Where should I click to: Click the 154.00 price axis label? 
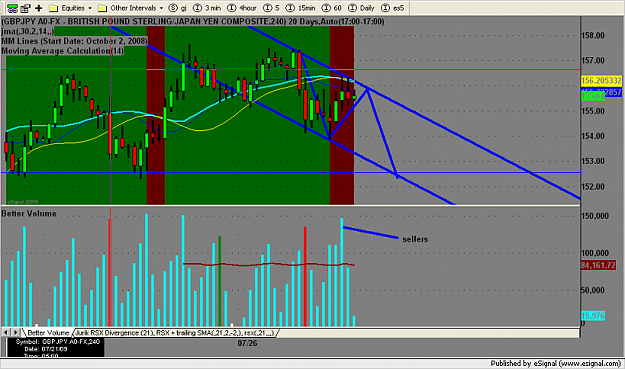pyautogui.click(x=593, y=136)
